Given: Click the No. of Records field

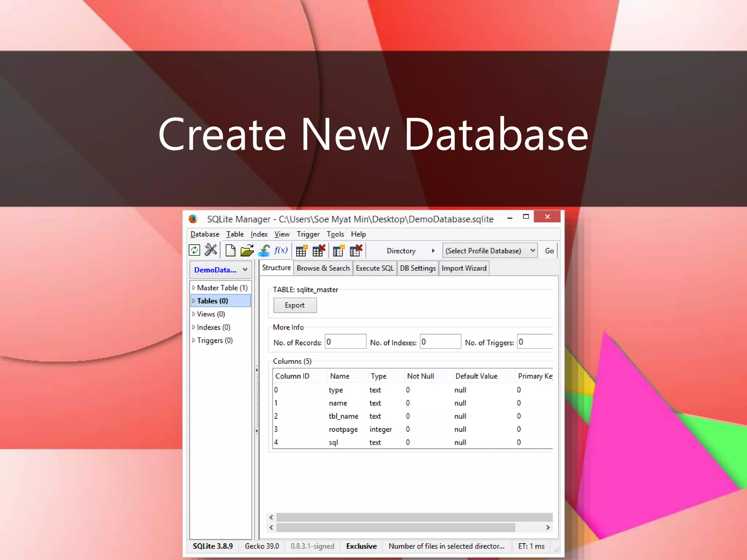Looking at the screenshot, I should [x=345, y=342].
